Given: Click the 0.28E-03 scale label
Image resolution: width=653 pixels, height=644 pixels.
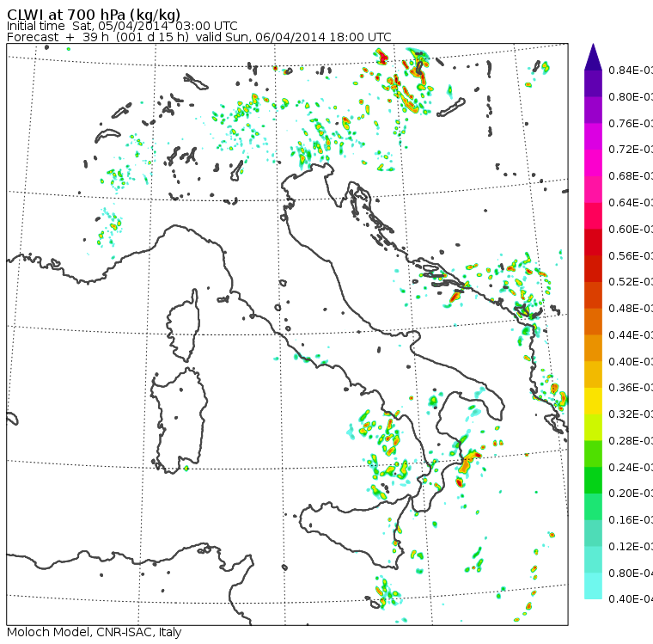Looking at the screenshot, I should [x=631, y=441].
